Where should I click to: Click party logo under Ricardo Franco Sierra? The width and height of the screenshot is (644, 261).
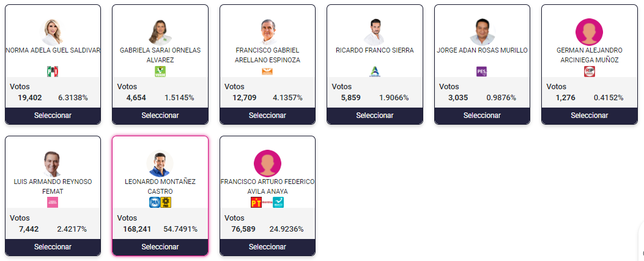coord(375,72)
